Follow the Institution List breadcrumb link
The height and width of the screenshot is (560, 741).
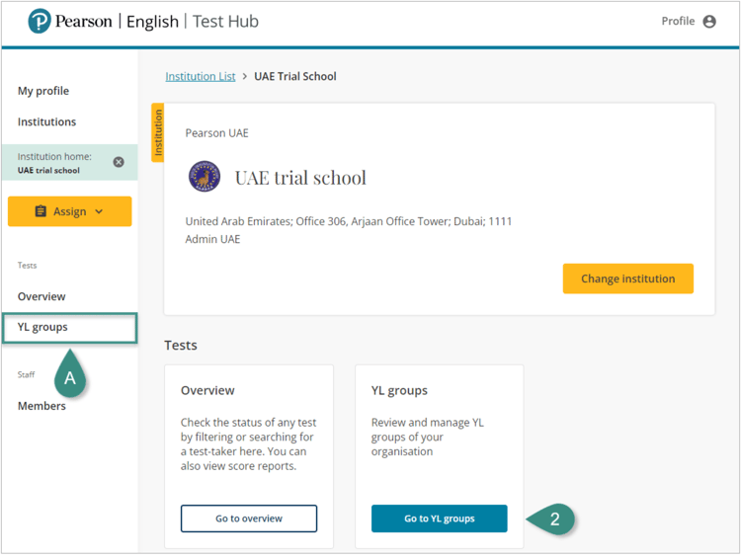click(x=201, y=76)
